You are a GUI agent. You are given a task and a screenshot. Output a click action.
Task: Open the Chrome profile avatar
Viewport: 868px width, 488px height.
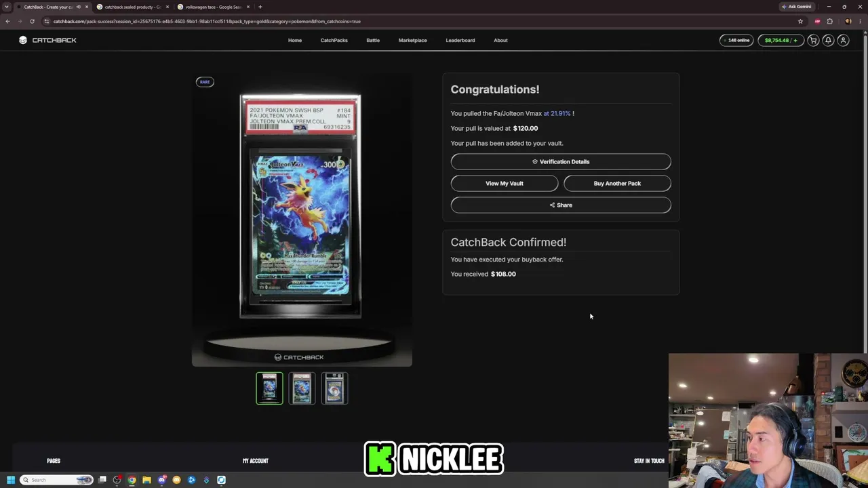(848, 21)
